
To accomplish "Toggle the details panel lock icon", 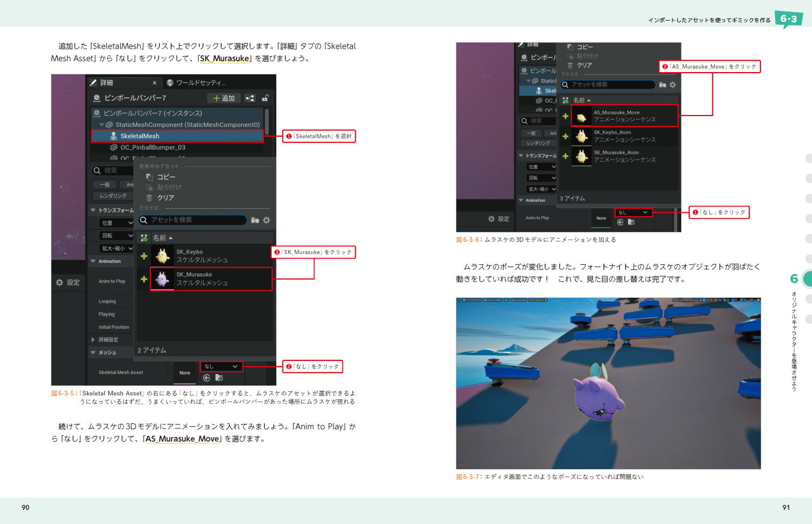I will click(x=265, y=98).
